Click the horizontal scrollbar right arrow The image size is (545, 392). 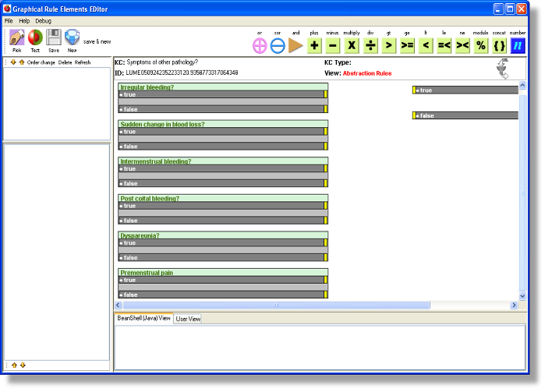tap(513, 305)
